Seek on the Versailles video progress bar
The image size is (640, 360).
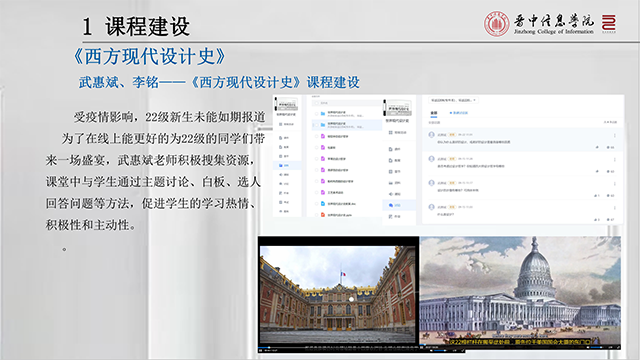[x=339, y=347]
